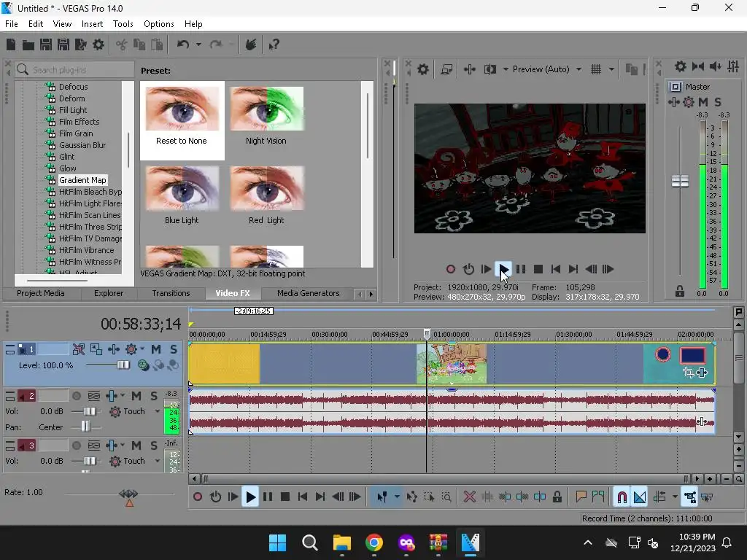Mute the Master bus

coord(703,102)
